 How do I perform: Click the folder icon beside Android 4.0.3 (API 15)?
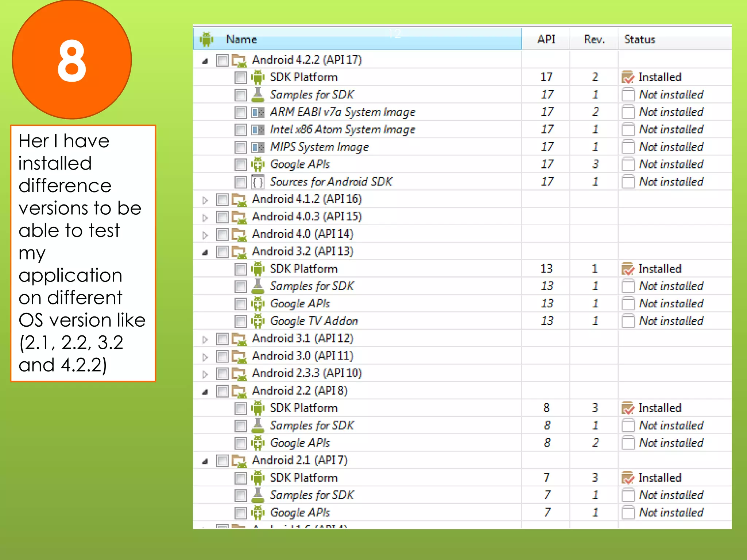tap(240, 217)
